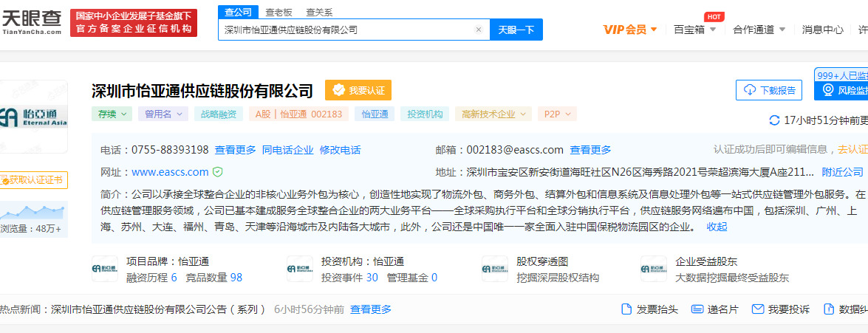Click the hot news headline 怡亚通公告
This screenshot has width=868, height=333.
[x=158, y=309]
